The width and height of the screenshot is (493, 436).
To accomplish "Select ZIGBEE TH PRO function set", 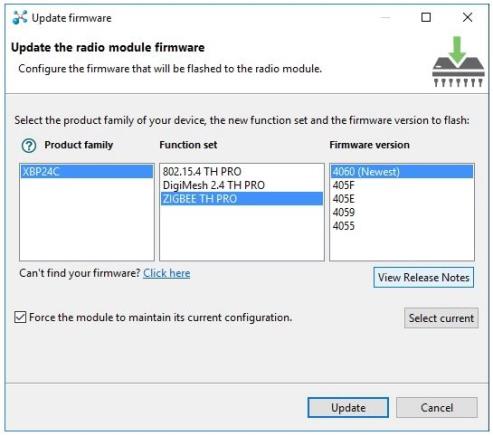I will 242,199.
